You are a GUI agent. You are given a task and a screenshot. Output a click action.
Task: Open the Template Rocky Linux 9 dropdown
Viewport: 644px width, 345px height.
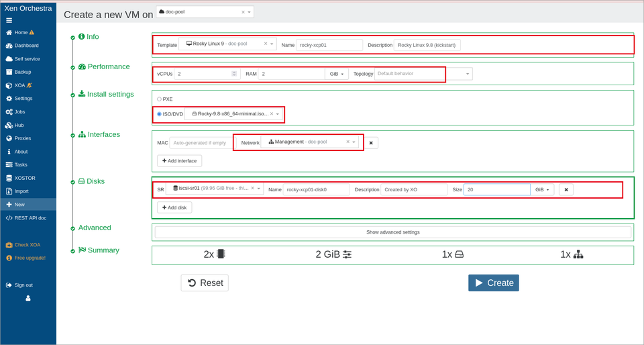[272, 44]
